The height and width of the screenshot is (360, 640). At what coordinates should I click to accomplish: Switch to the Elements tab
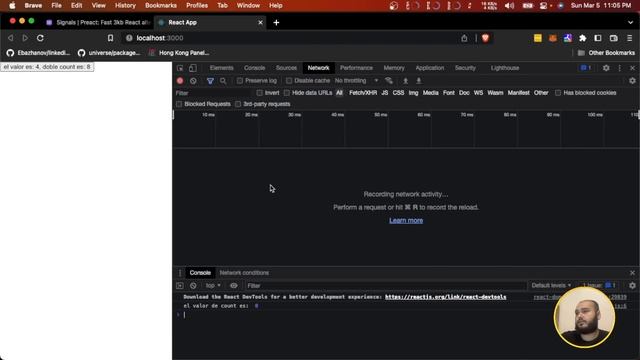(x=221, y=68)
